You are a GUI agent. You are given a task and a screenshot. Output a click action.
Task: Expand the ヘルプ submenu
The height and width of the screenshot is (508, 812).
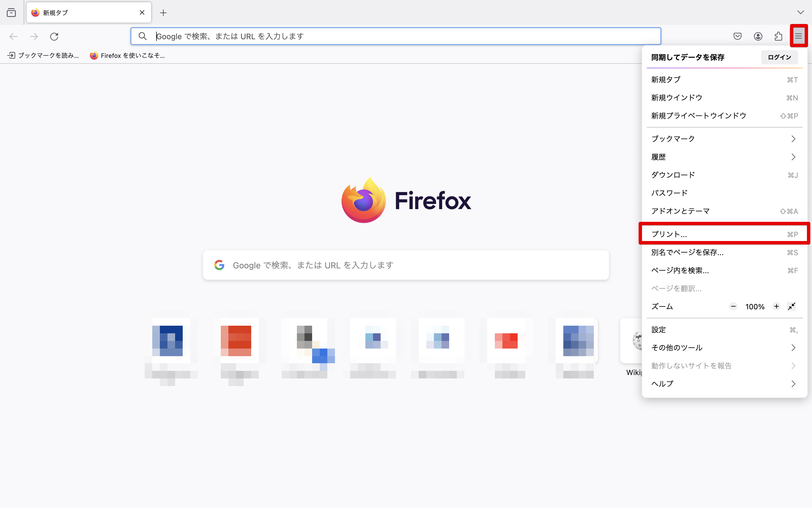724,384
